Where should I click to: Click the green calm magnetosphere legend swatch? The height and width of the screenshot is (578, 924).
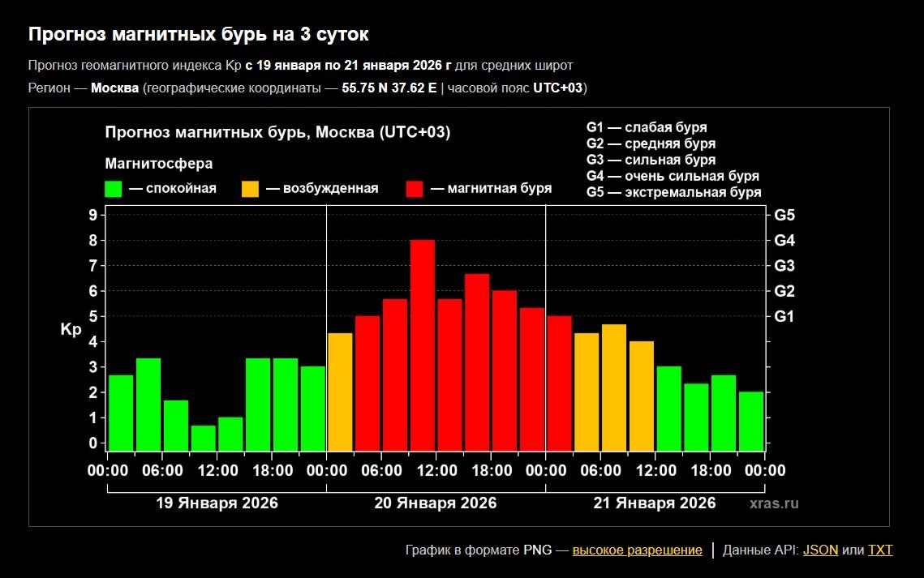pyautogui.click(x=113, y=189)
